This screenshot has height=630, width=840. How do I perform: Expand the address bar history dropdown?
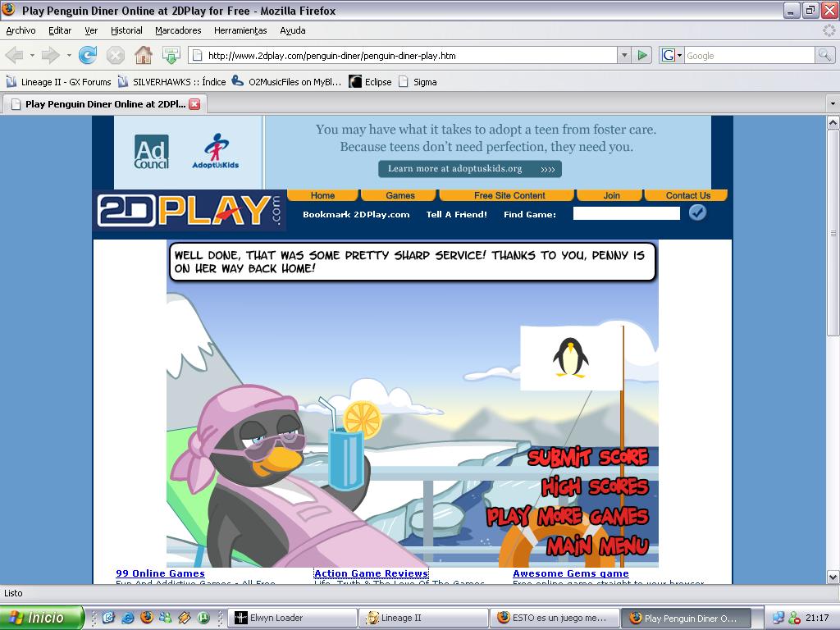[x=624, y=55]
